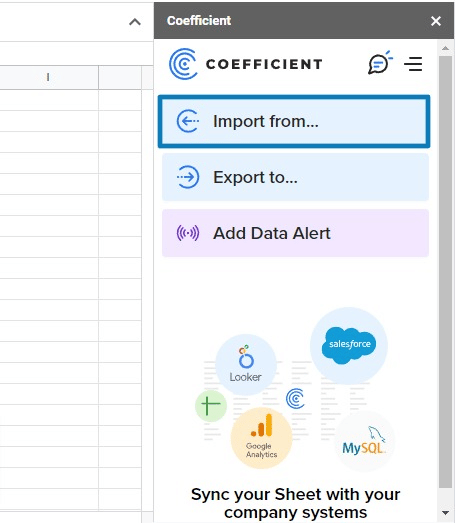The width and height of the screenshot is (455, 523).
Task: Click 'Sync your Sheet with your company systems' text
Action: point(295,503)
